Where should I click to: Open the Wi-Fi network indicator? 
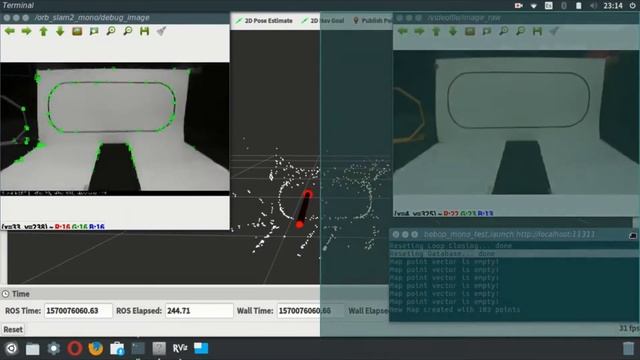tap(533, 6)
